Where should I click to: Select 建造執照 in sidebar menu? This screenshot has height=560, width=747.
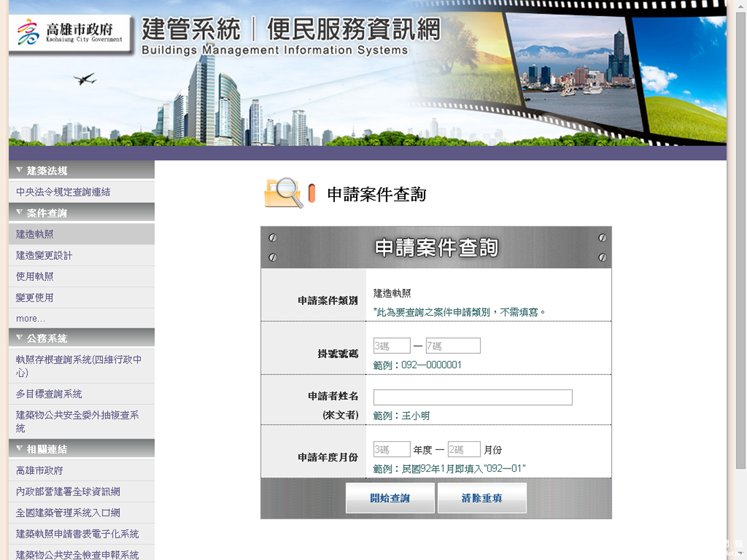coord(35,235)
